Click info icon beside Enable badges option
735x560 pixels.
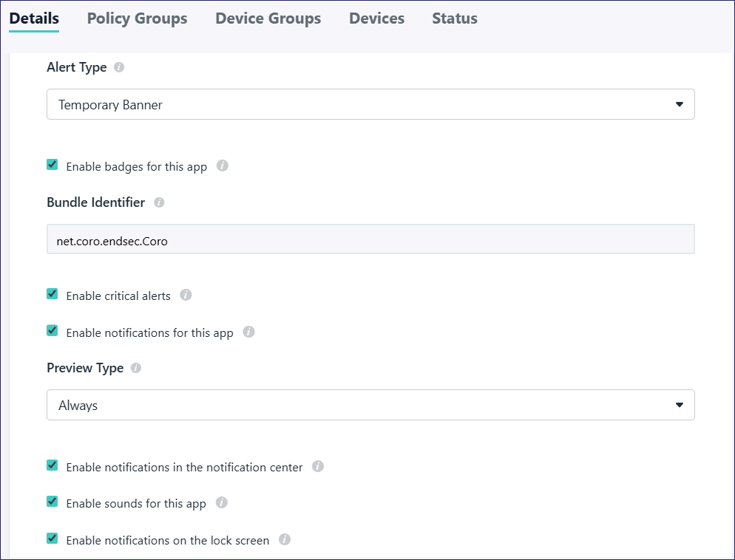coord(223,166)
